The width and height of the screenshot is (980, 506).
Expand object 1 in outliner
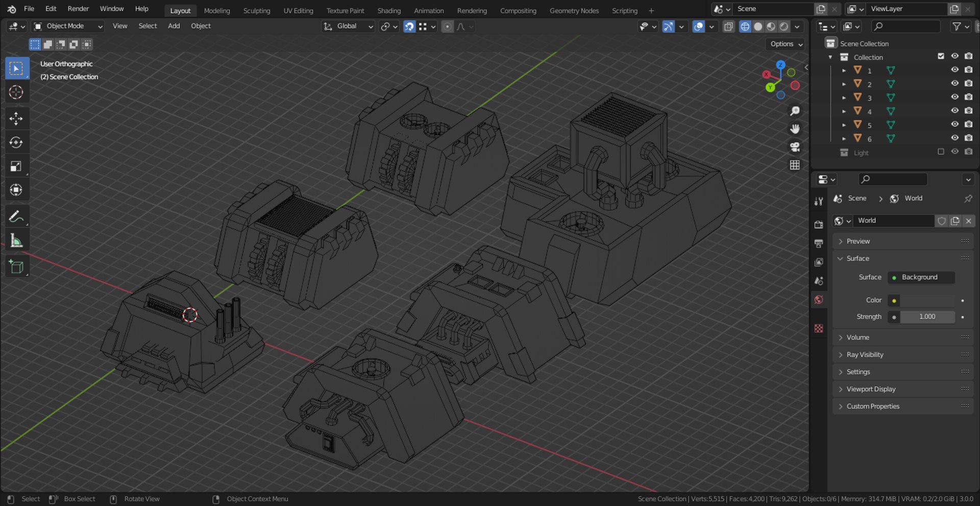[x=844, y=70]
